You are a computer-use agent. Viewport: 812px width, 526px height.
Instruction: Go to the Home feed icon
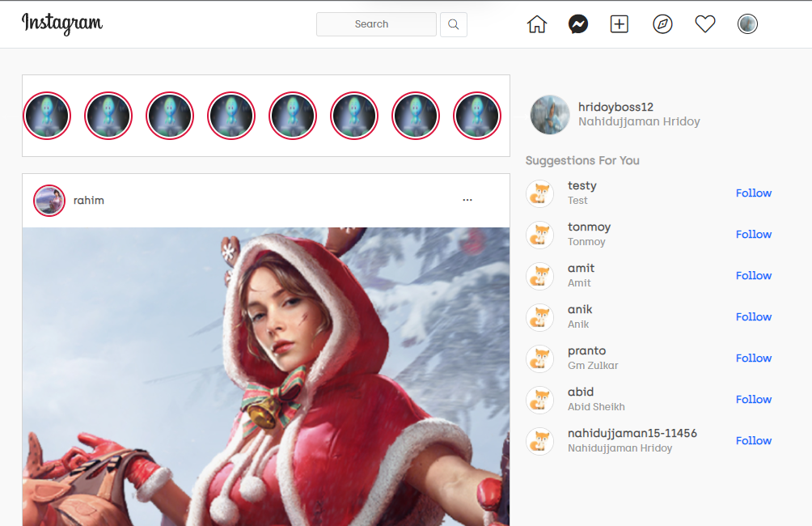[x=537, y=24]
